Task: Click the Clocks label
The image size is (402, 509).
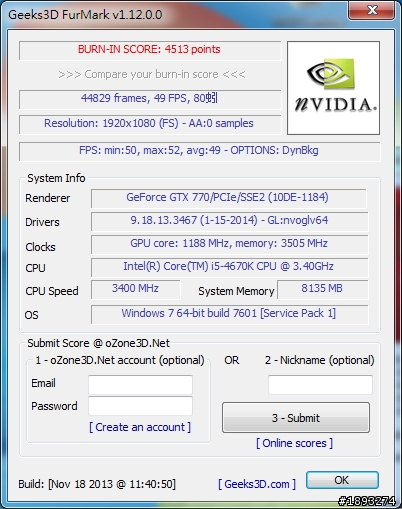Action: (x=40, y=247)
